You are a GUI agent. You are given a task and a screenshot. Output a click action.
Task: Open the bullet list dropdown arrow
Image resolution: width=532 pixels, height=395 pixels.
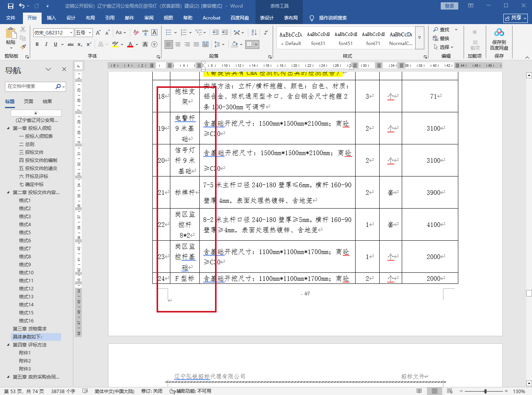[x=175, y=33]
